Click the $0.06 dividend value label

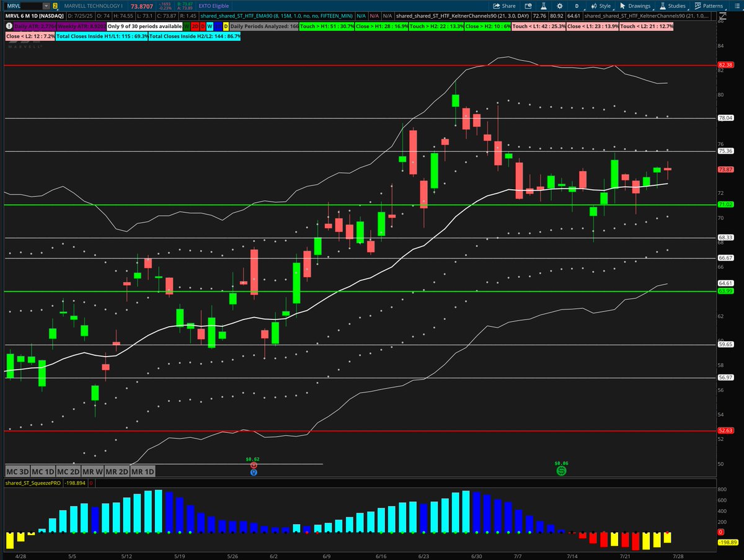tap(561, 463)
